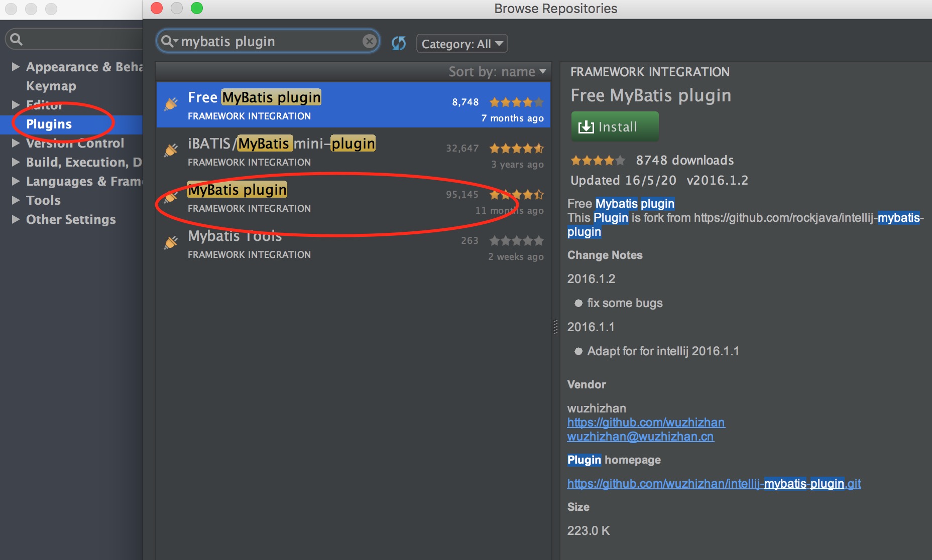Screen dimensions: 932x560
Task: Open the Tools settings page
Action: [43, 200]
